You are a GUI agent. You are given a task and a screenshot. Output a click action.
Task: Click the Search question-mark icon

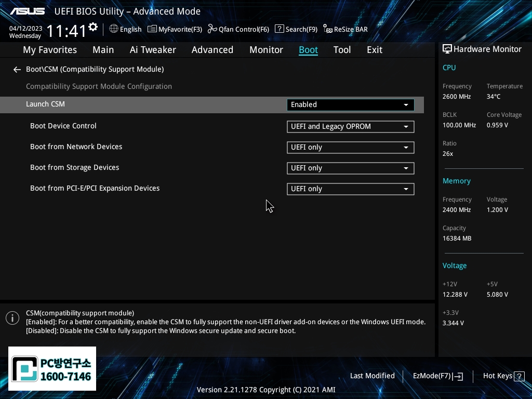click(279, 29)
